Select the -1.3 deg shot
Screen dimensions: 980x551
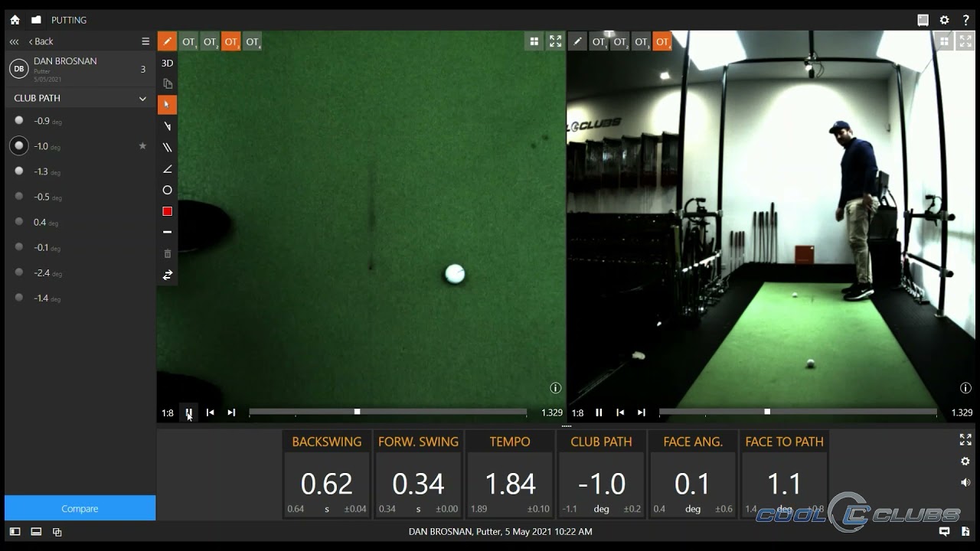point(80,171)
